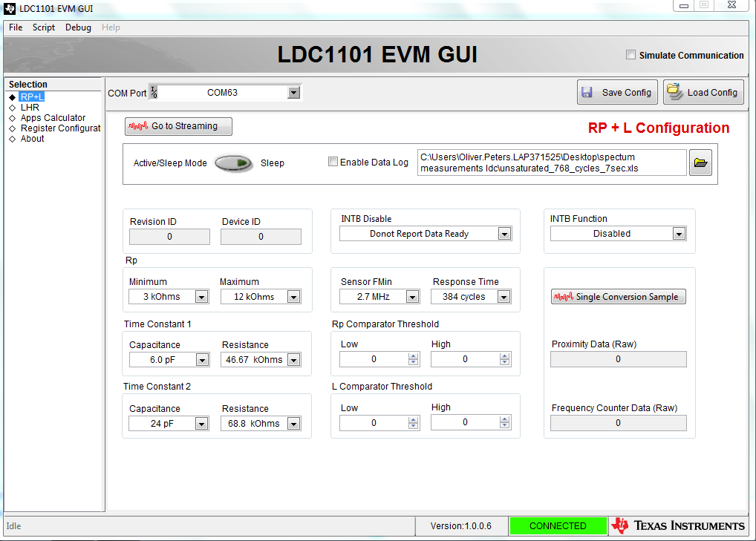
Task: Toggle the Active/Sleep Mode switch
Action: tap(234, 163)
